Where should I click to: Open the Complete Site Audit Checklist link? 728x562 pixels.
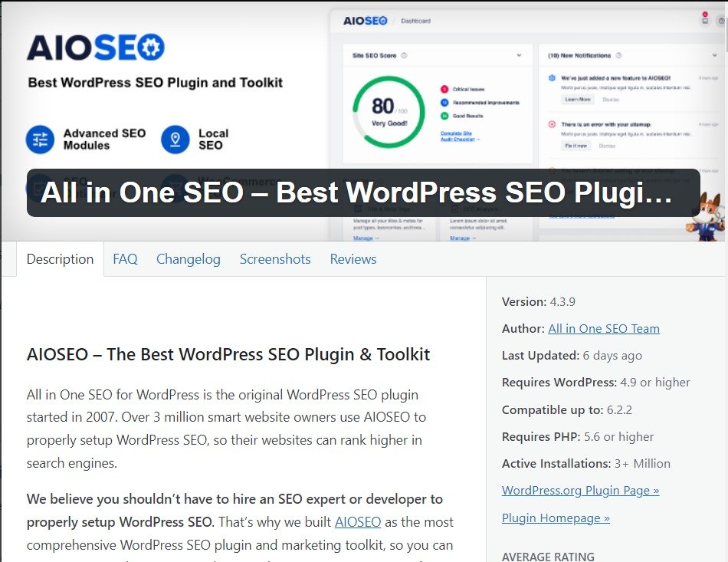460,136
